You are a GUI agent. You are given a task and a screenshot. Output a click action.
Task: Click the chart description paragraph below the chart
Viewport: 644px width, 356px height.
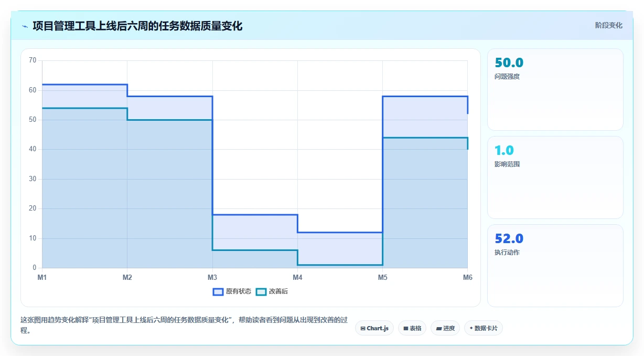point(184,326)
